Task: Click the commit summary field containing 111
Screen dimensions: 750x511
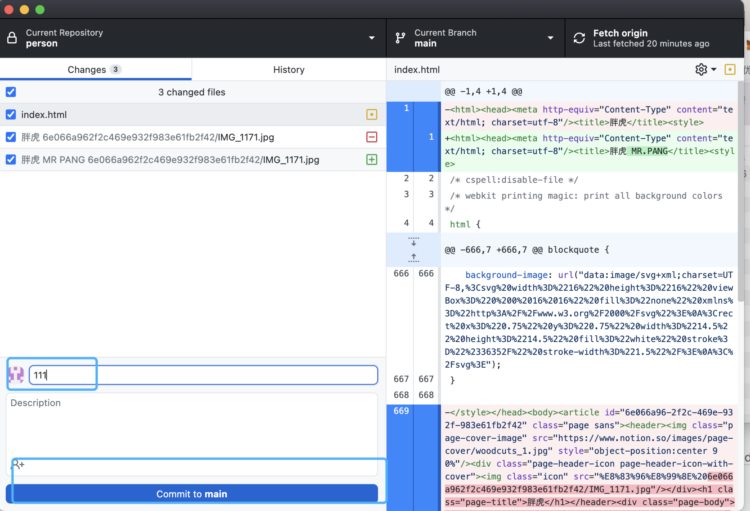Action: pos(203,375)
